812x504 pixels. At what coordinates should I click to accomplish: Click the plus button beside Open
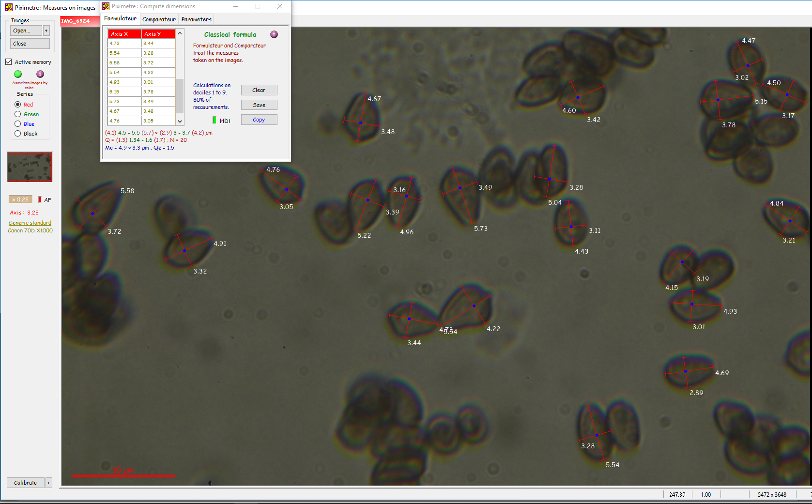pyautogui.click(x=46, y=31)
